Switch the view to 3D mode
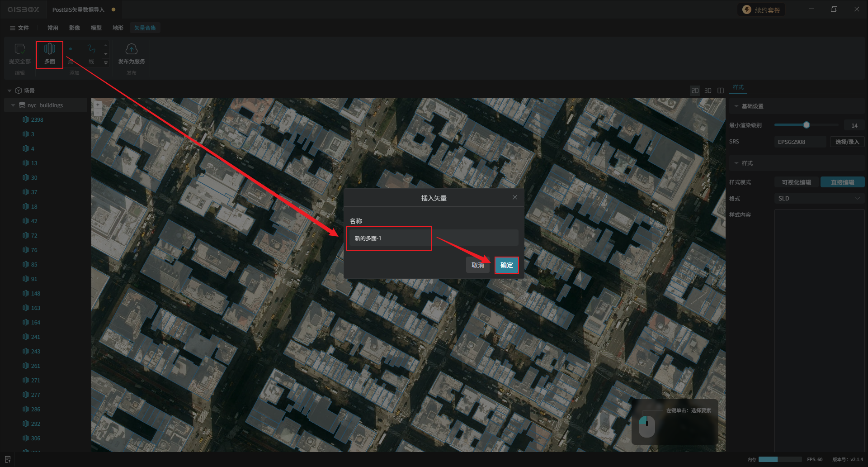The width and height of the screenshot is (868, 467). [x=708, y=91]
